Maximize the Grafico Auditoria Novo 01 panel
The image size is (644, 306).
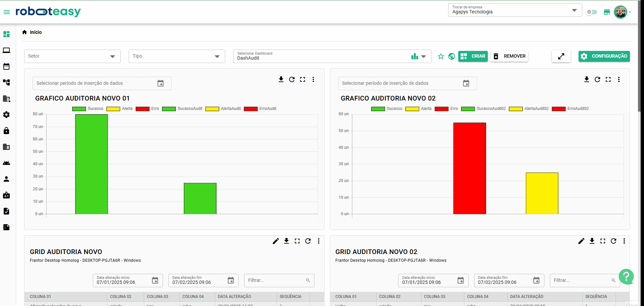coord(302,79)
